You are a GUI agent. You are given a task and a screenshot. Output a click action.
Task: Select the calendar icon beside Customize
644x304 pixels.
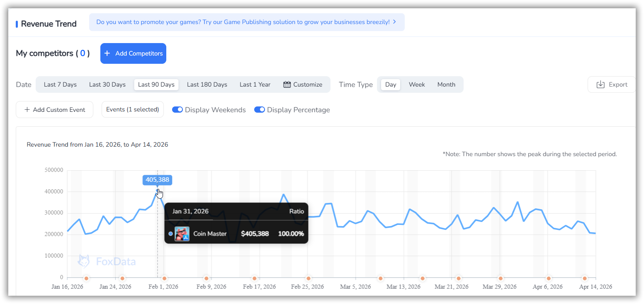point(287,84)
